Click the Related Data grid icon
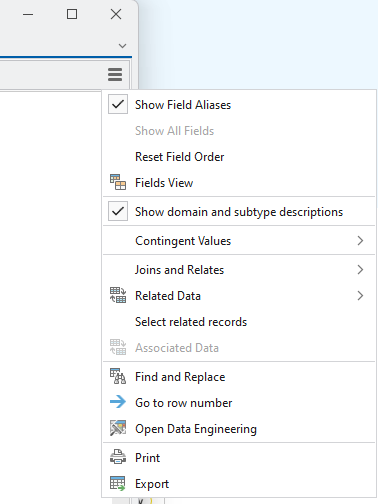The image size is (378, 504). coord(118,295)
